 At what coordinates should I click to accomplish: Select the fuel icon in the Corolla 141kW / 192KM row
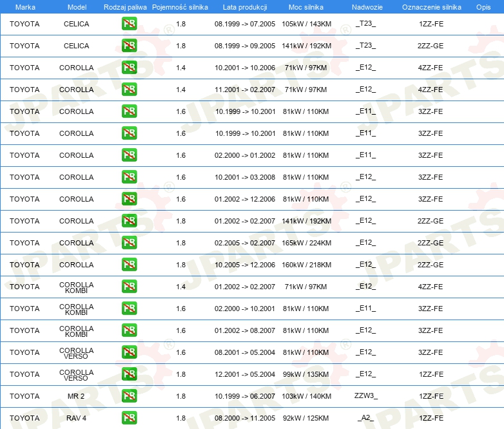(x=129, y=221)
